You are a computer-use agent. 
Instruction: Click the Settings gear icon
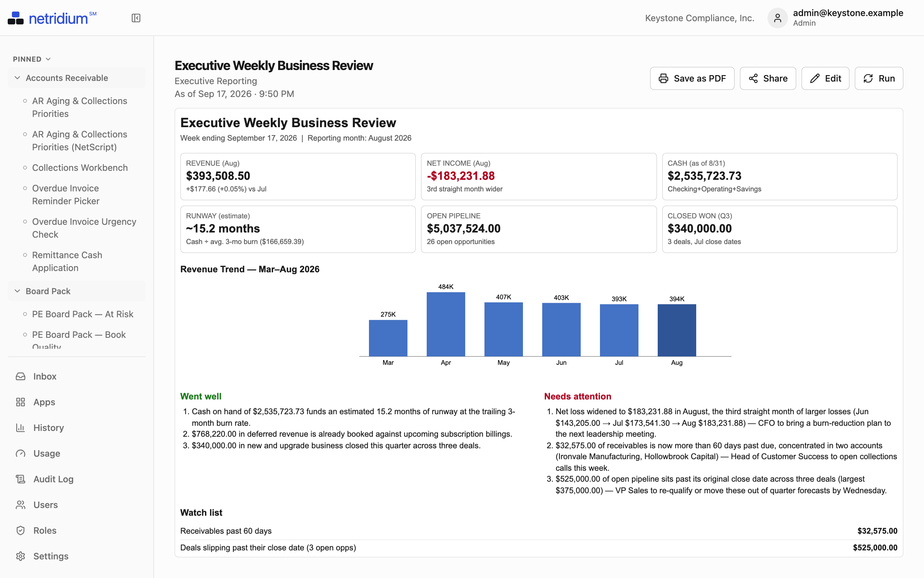(21, 556)
